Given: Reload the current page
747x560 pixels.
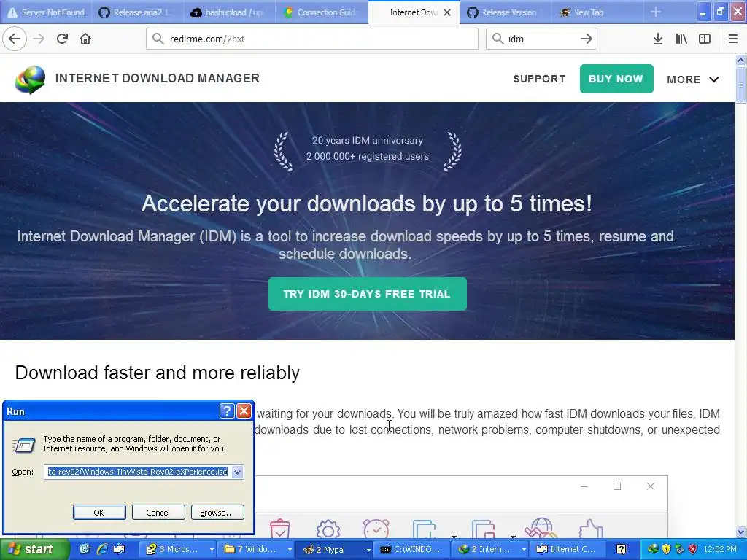Looking at the screenshot, I should (62, 39).
